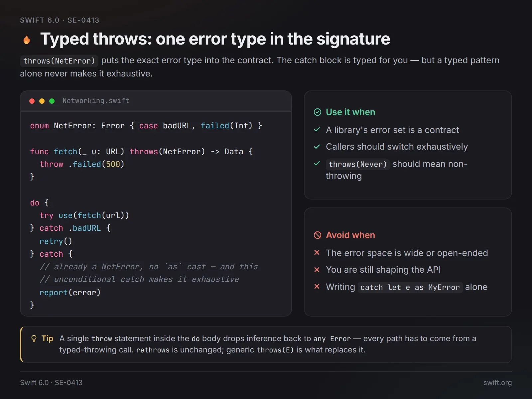Click the flame icon beside the title
532x399 pixels.
pos(27,40)
